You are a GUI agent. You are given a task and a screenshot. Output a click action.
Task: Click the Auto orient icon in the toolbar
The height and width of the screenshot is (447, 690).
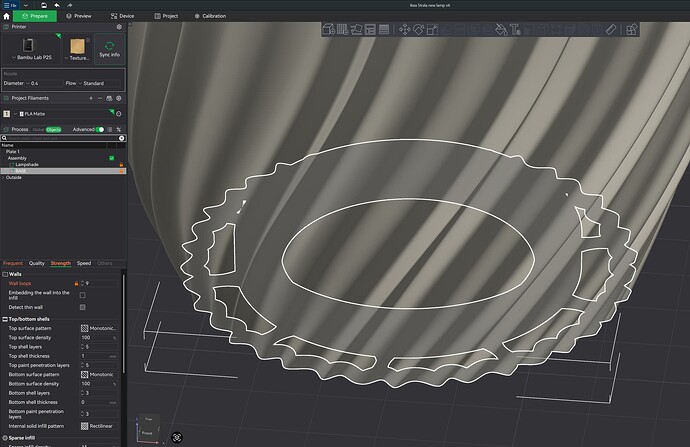tap(356, 29)
